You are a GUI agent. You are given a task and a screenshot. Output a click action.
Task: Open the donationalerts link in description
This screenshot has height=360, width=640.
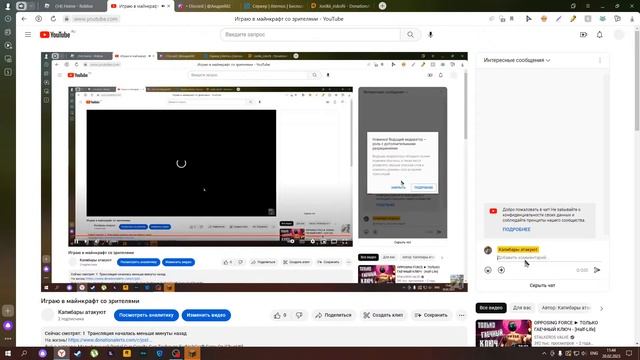[110, 340]
